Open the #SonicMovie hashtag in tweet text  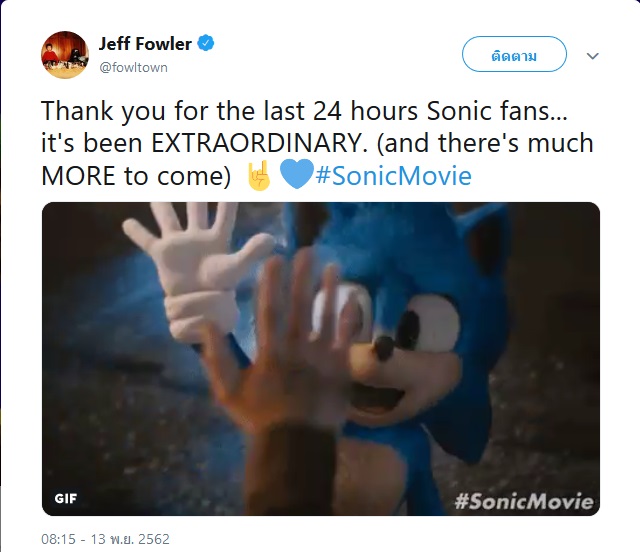(393, 177)
